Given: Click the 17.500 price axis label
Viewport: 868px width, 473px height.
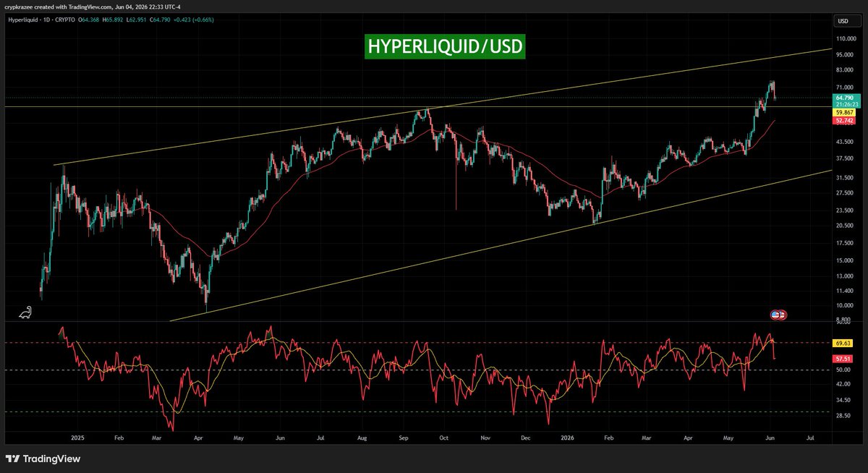Looking at the screenshot, I should [845, 242].
